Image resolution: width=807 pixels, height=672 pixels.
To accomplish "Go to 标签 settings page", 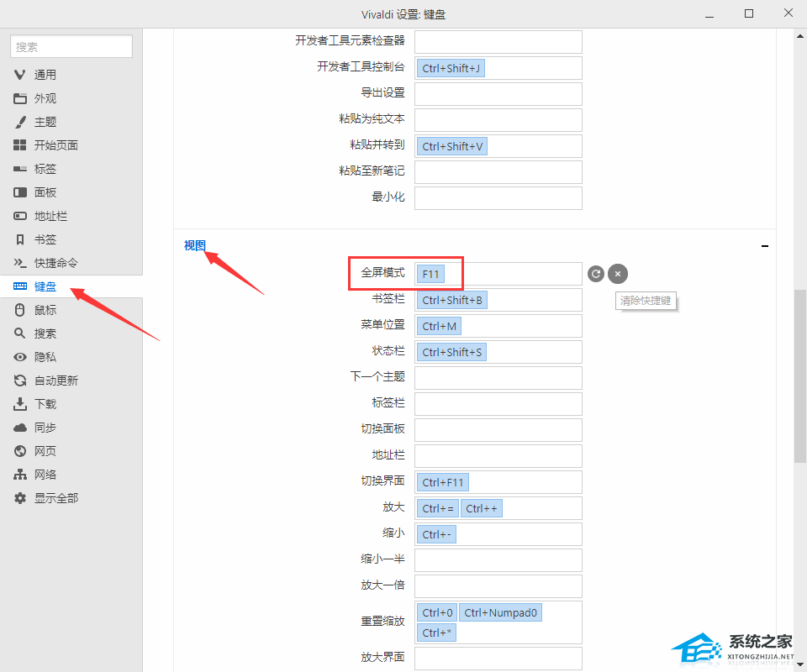I will [45, 169].
